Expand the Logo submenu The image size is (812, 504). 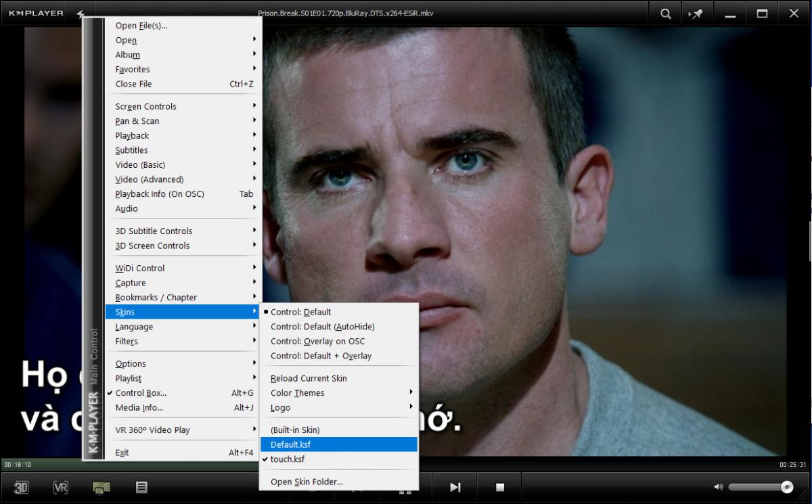pyautogui.click(x=281, y=407)
